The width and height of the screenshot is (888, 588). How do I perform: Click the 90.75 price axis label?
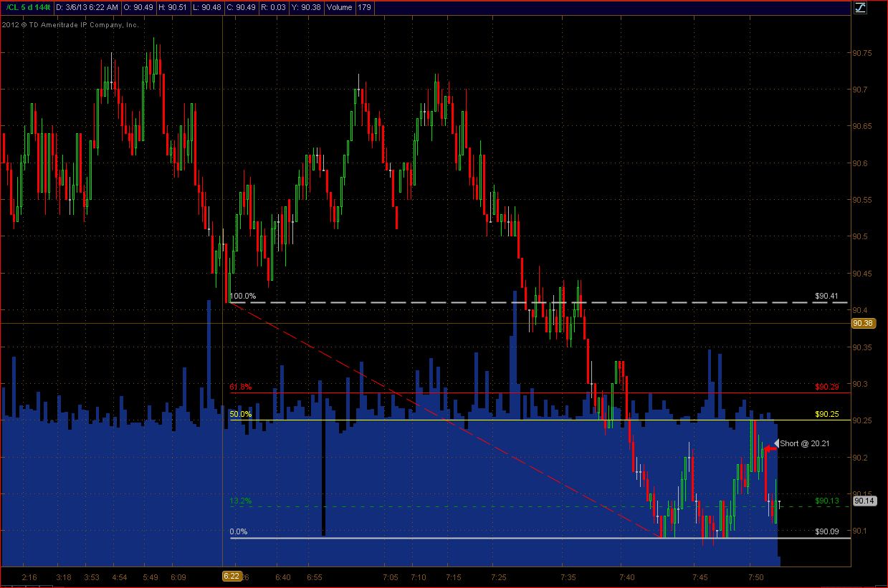[x=862, y=54]
